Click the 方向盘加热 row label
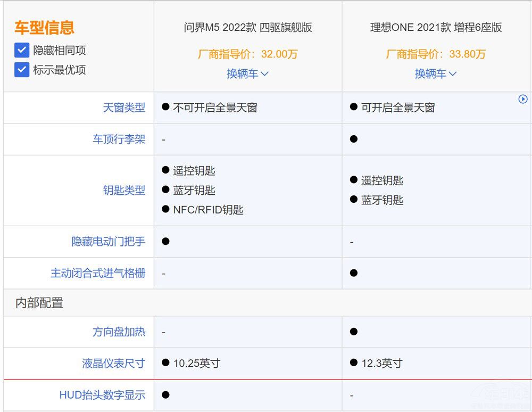This screenshot has width=532, height=412. coord(119,332)
